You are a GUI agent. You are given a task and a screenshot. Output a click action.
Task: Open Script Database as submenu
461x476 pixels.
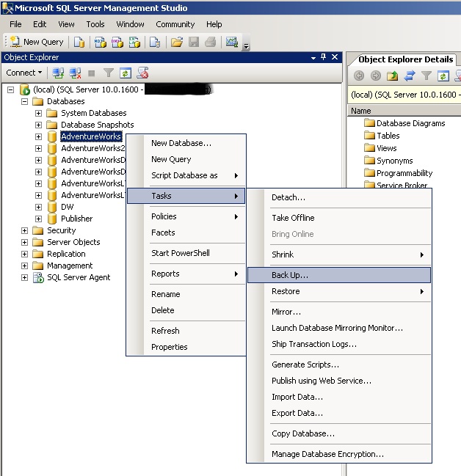click(186, 175)
